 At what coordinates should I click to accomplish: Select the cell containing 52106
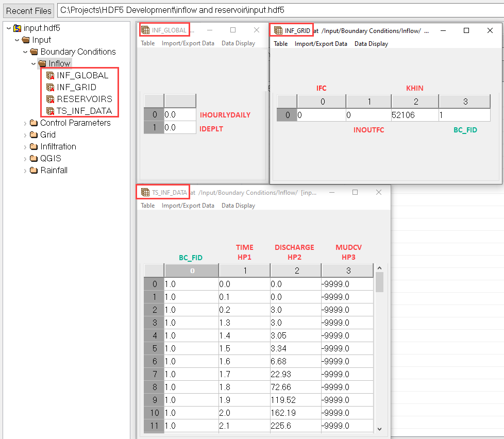tap(414, 115)
